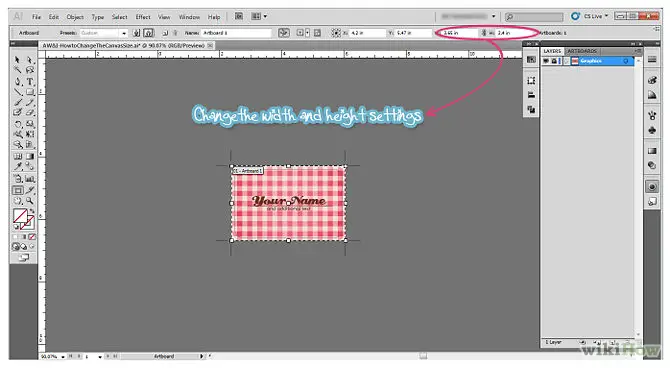Select the Eraser tool

point(29,113)
